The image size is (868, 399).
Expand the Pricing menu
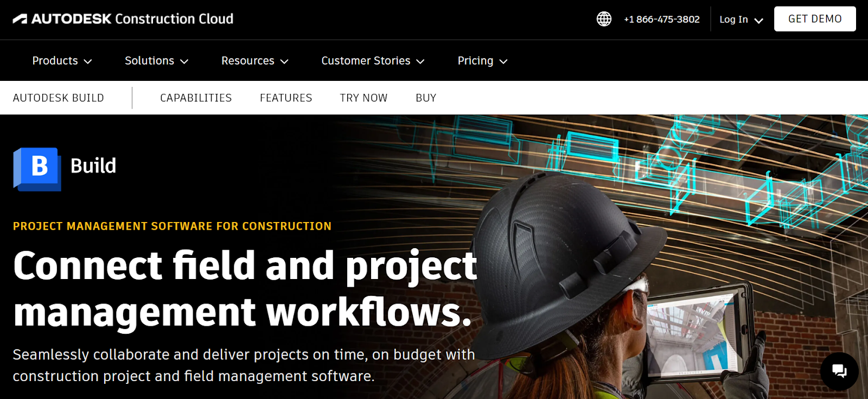pos(482,61)
